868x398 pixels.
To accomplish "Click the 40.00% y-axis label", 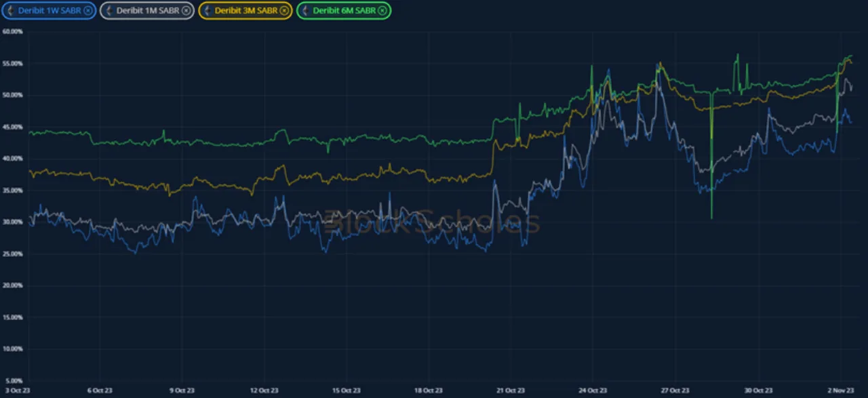I will click(x=12, y=159).
